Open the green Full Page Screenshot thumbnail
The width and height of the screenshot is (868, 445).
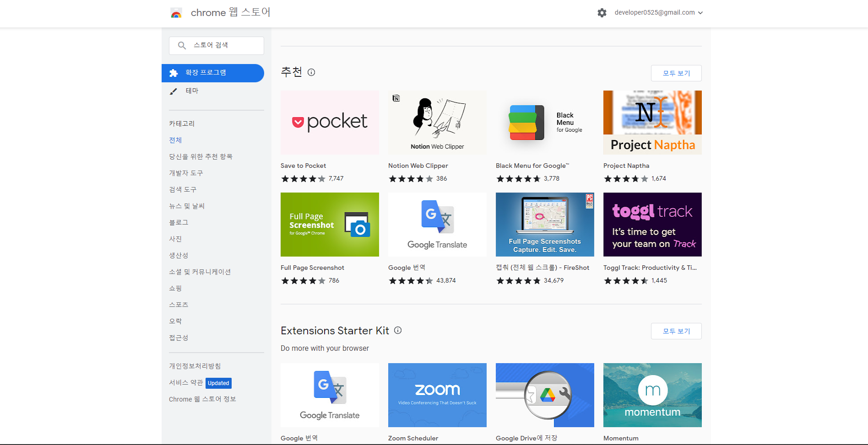330,225
